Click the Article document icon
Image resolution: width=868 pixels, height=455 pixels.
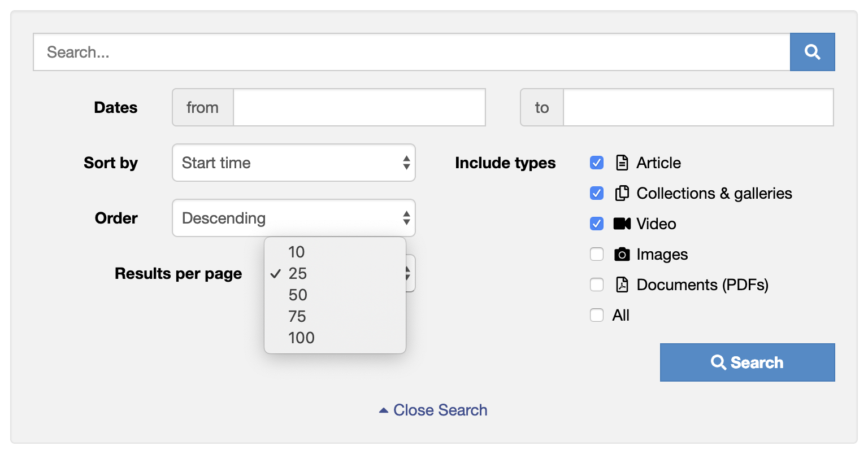coord(622,163)
